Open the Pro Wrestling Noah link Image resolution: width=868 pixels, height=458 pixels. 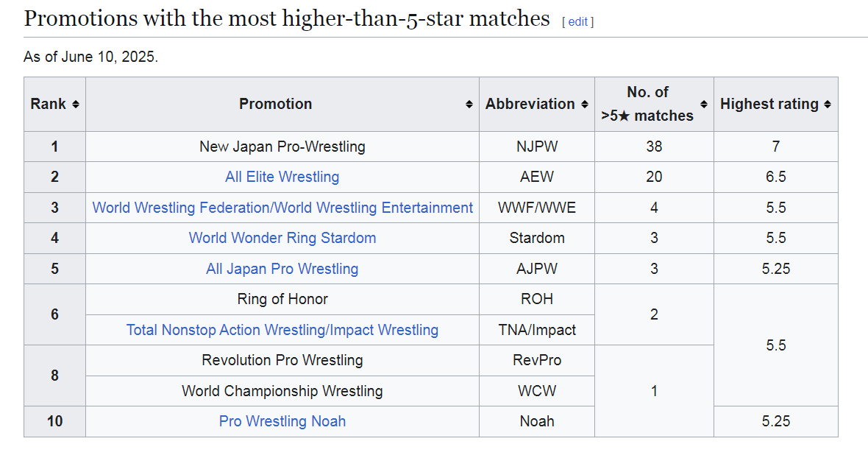point(282,421)
